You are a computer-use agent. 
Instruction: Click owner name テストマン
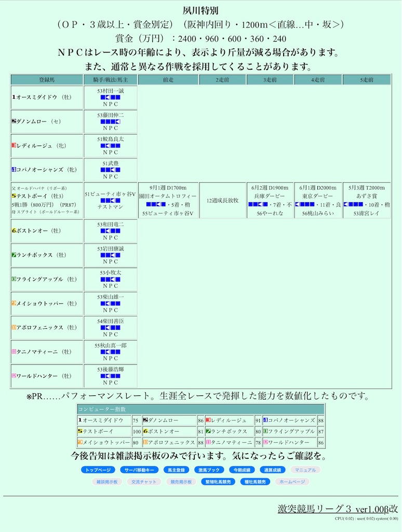(x=110, y=207)
